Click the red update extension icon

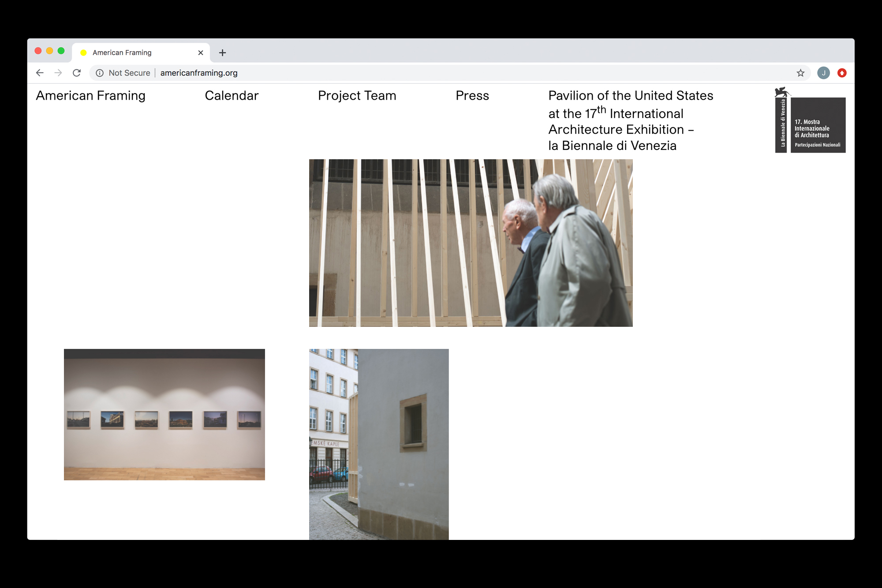[x=841, y=73]
